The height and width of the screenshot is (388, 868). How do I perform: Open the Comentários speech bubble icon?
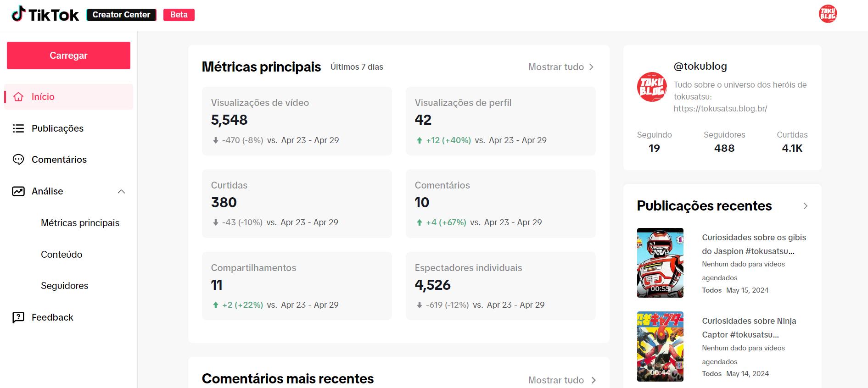(18, 160)
